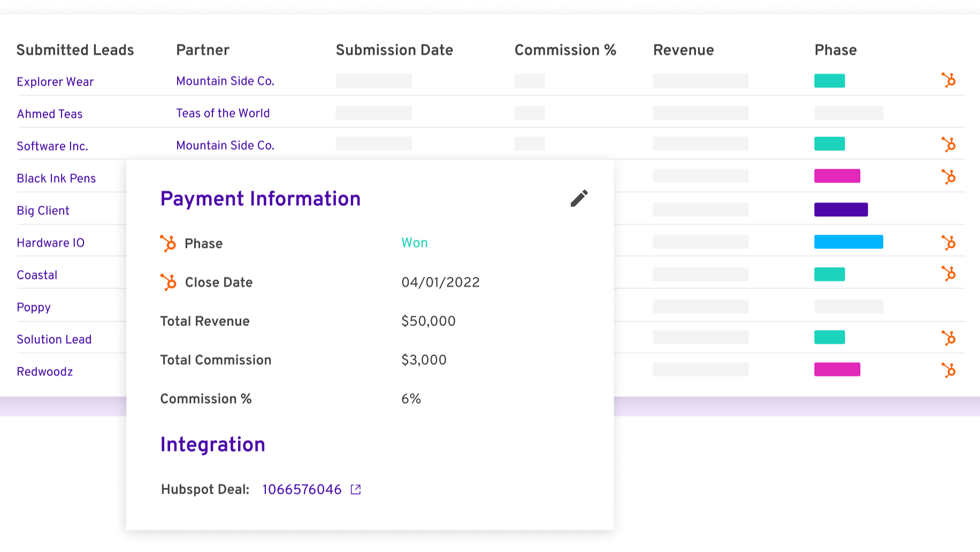980x552 pixels.
Task: Open the Poppy lead
Action: pos(34,307)
